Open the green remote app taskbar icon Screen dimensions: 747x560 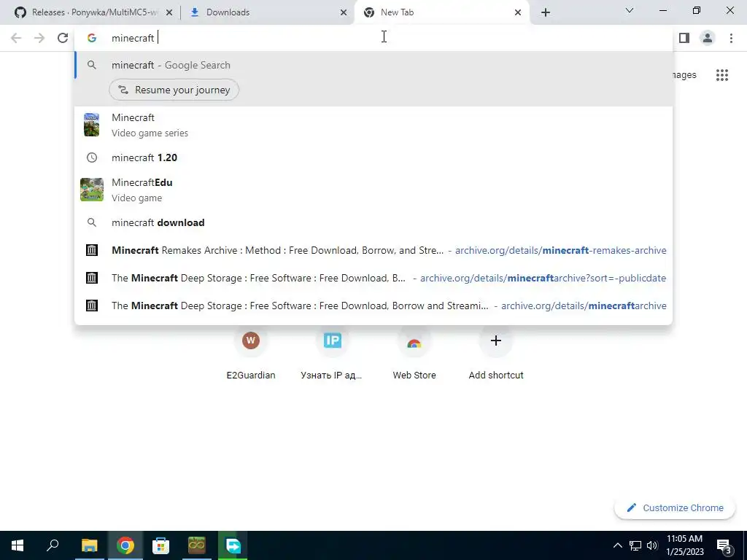233,545
